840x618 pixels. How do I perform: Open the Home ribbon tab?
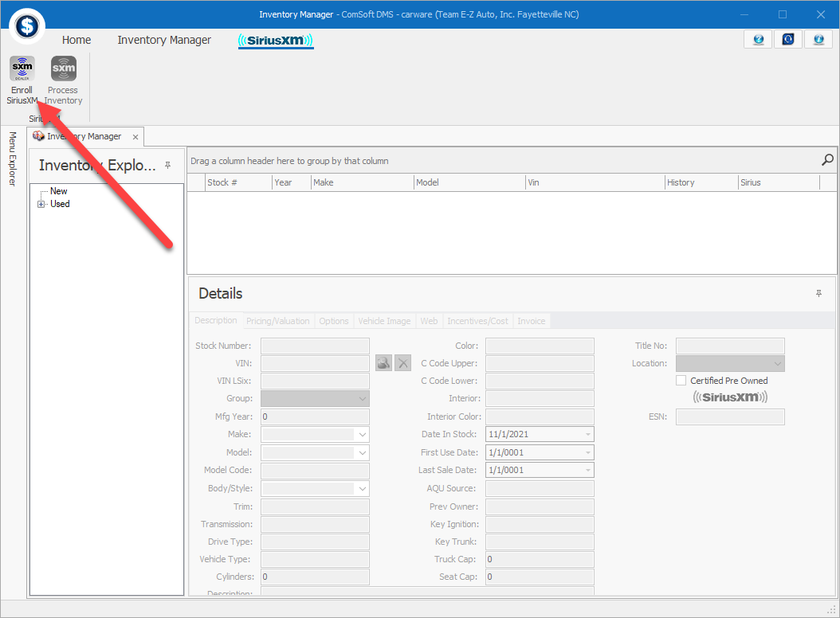76,40
